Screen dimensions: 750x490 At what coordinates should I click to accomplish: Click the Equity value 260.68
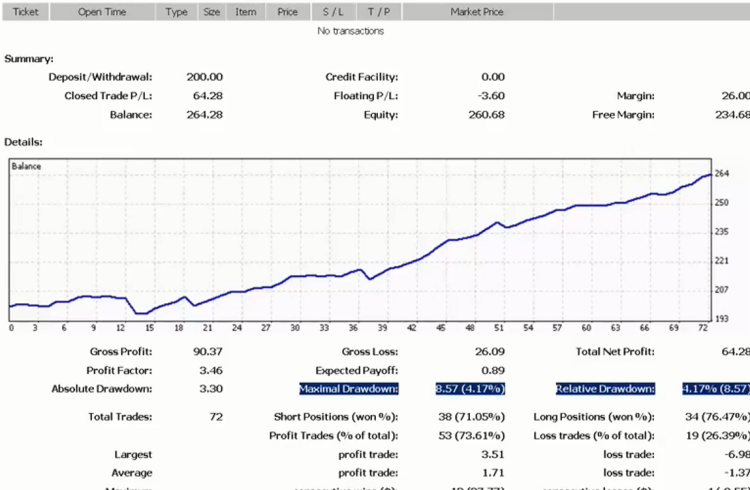486,115
